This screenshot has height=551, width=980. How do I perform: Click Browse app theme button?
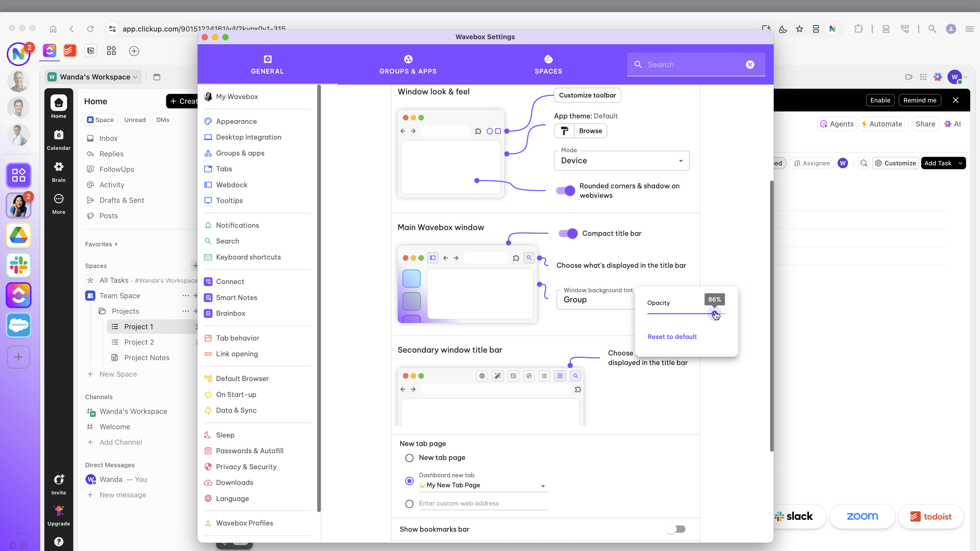point(590,131)
